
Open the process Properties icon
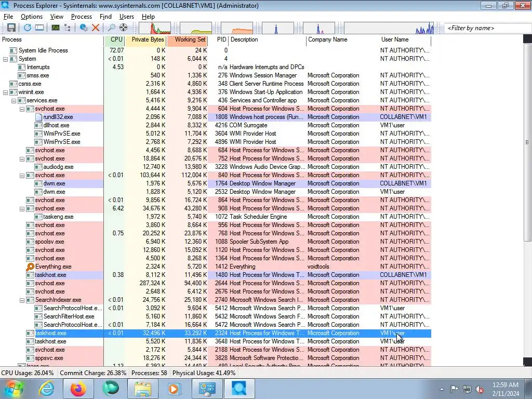coord(84,28)
